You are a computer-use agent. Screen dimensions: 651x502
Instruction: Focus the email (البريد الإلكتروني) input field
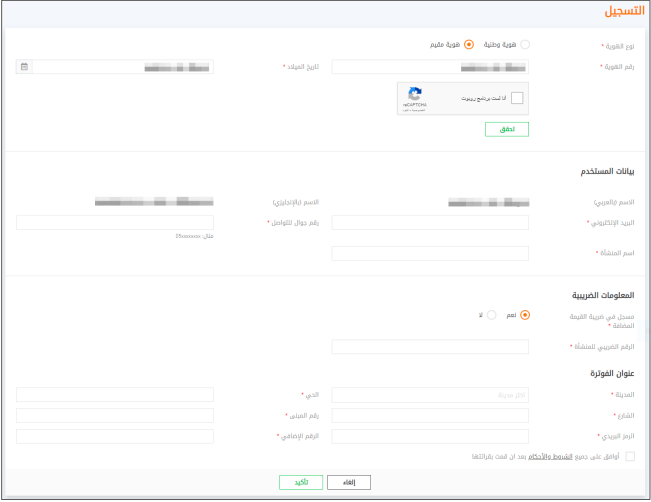click(x=430, y=222)
